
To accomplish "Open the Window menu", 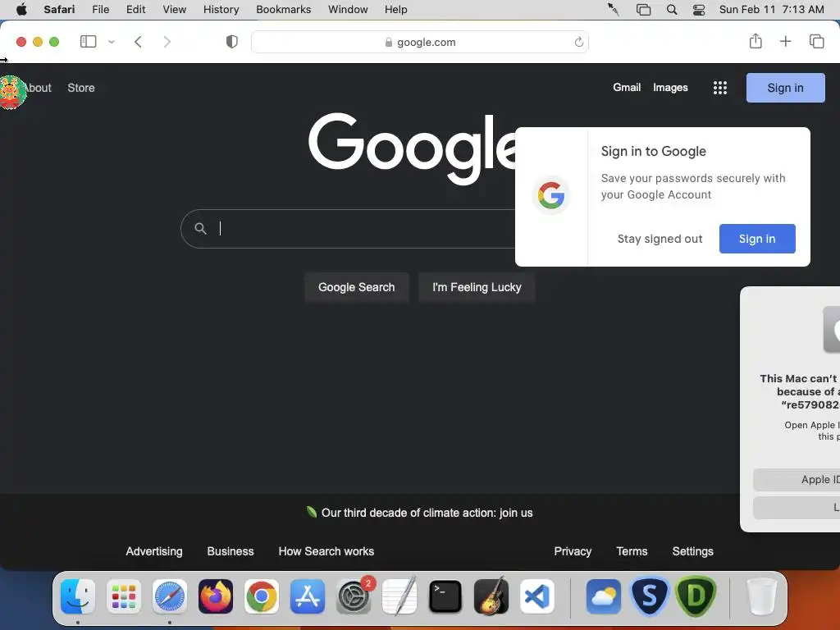I will coord(348,9).
